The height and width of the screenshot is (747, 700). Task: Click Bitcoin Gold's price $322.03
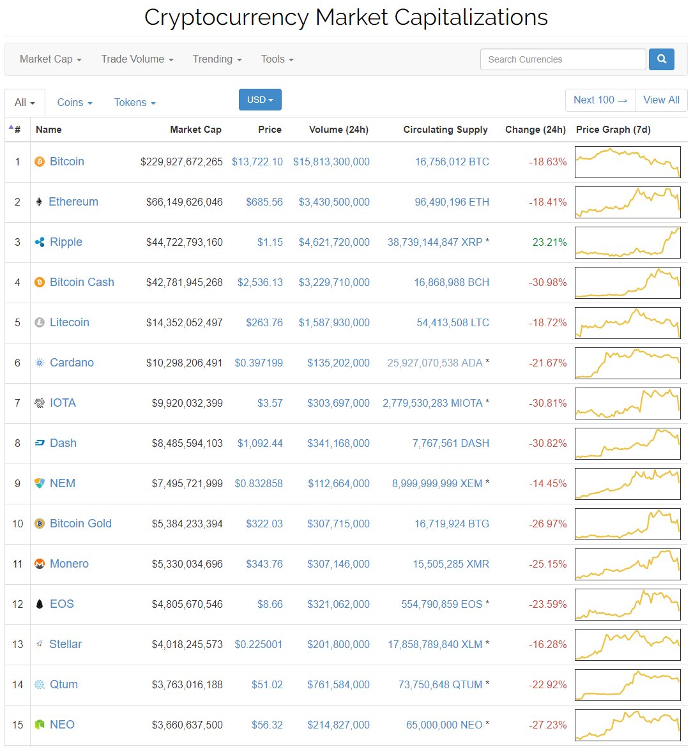tap(264, 524)
